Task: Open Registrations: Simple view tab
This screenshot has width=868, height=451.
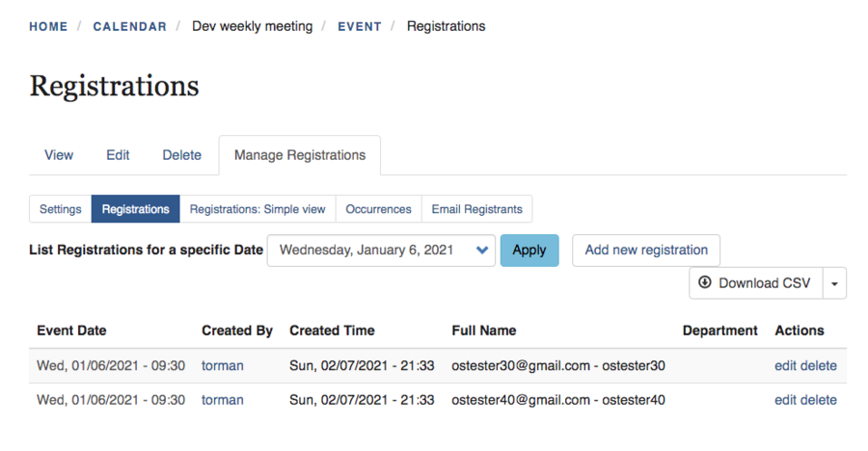Action: tap(258, 209)
